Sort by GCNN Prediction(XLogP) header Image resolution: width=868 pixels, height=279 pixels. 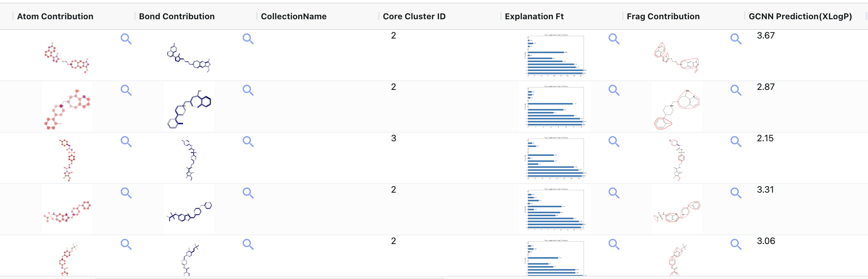800,16
